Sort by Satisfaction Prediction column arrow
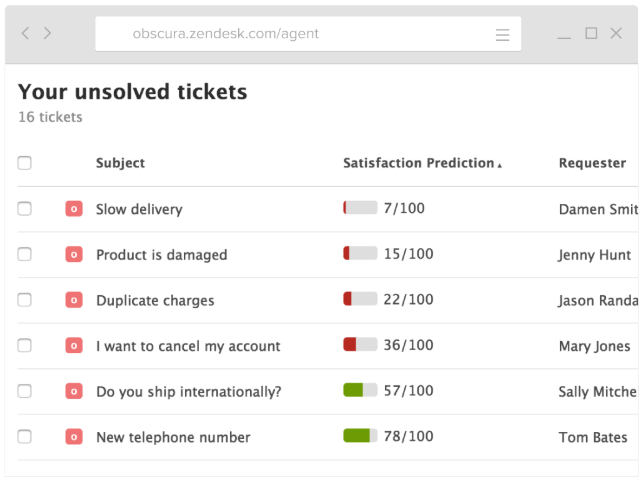 click(499, 165)
